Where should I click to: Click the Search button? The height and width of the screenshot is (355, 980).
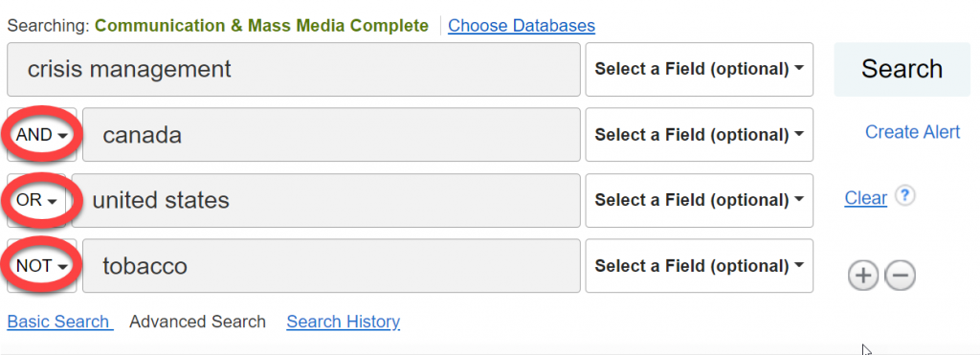pos(902,70)
